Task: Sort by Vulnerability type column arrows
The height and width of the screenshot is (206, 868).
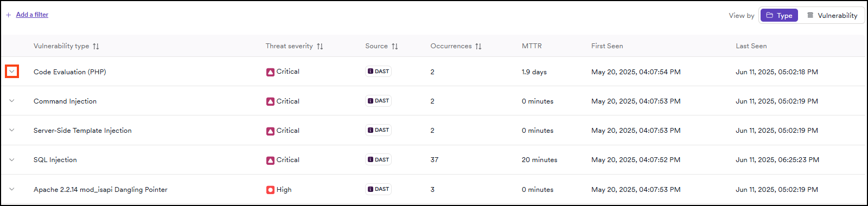Action: [x=96, y=46]
